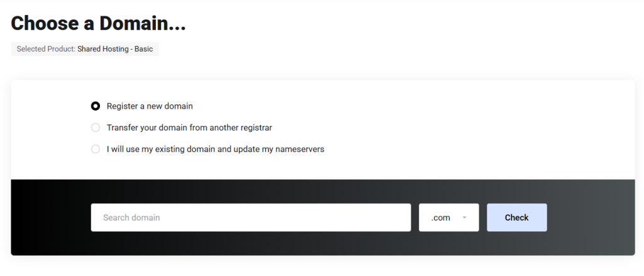Click the white options card right of the radio list
The width and height of the screenshot is (644, 276).
[478, 129]
